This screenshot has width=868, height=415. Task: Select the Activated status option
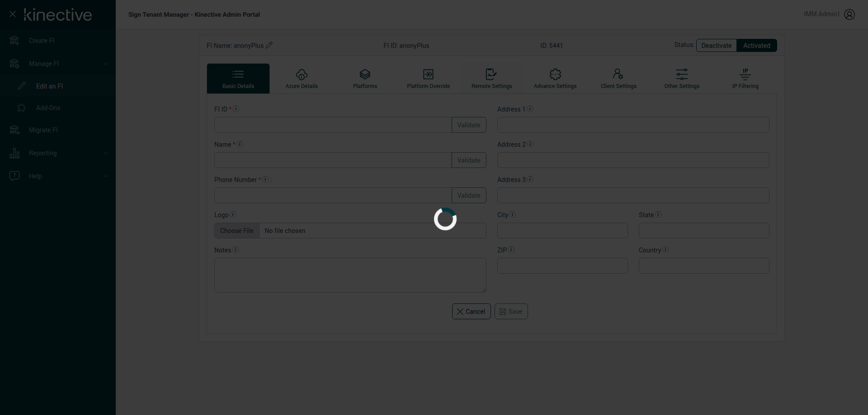tap(757, 46)
